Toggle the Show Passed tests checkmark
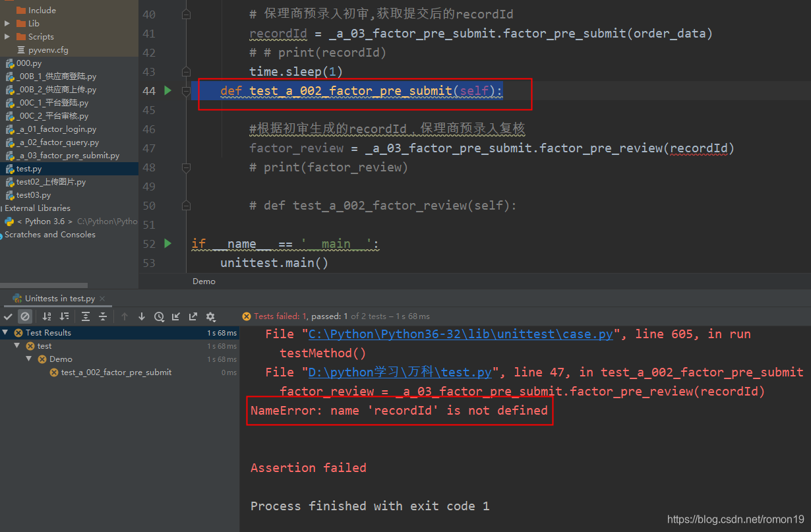The height and width of the screenshot is (532, 811). click(x=8, y=316)
